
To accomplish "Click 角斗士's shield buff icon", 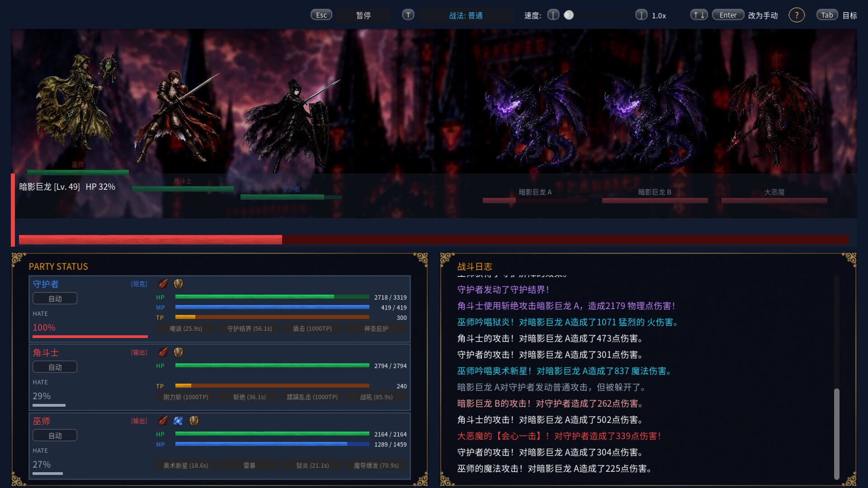I will pyautogui.click(x=179, y=352).
